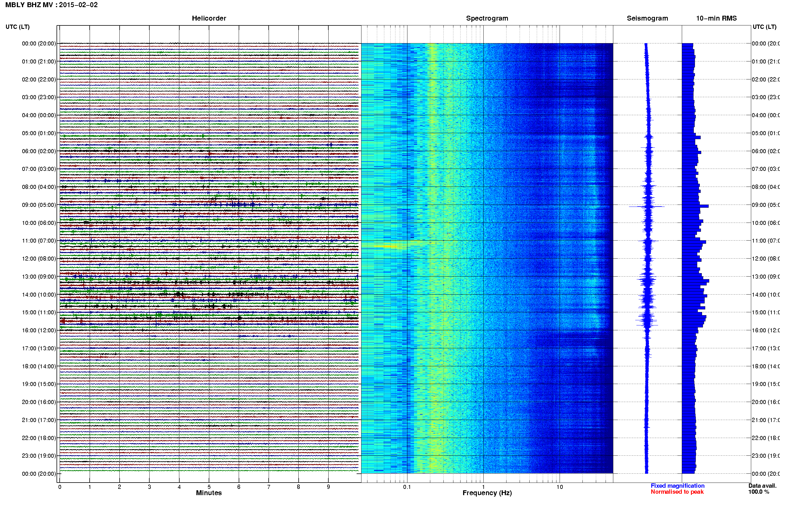
Task: Click the right 'UTC (LT)' axis label
Action: (764, 27)
